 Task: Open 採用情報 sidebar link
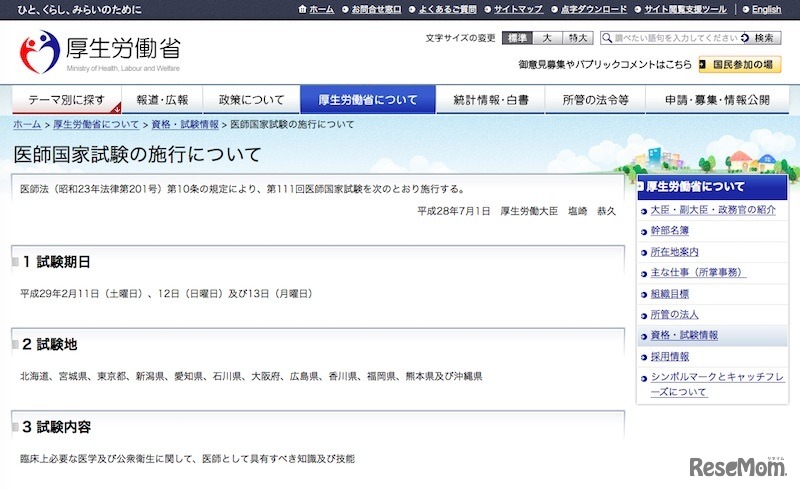(669, 357)
